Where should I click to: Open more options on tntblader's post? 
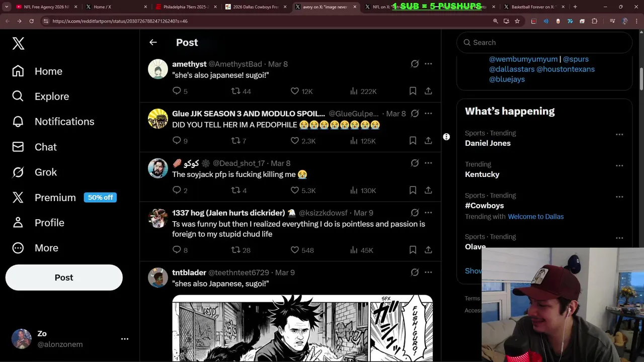click(x=428, y=273)
